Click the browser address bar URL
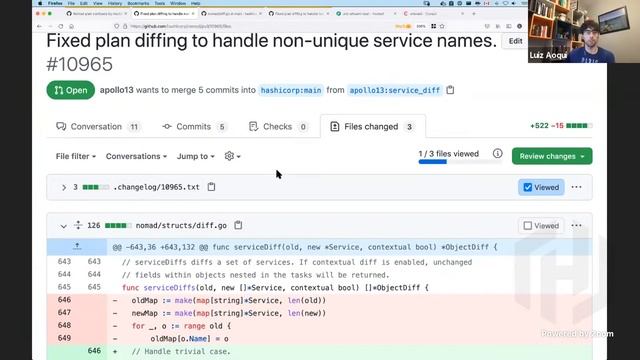The width and height of the screenshot is (640, 360). [181, 26]
